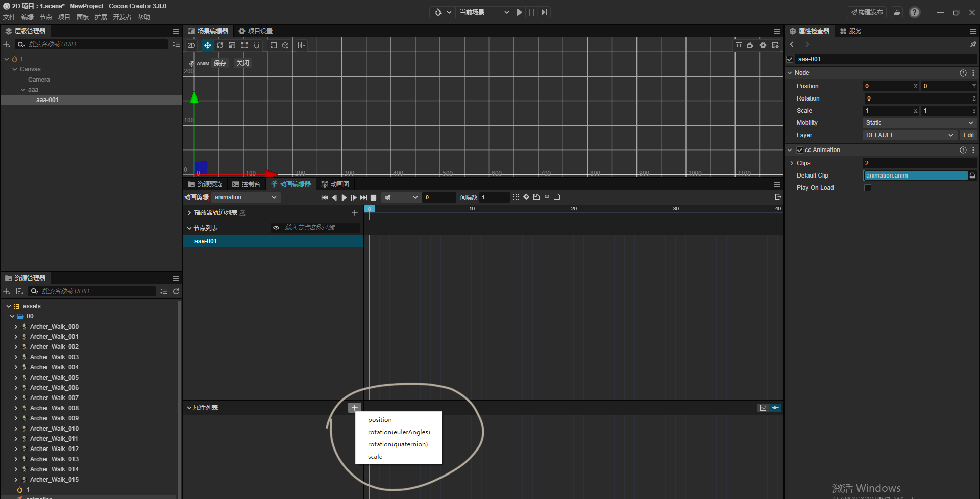Add a player track with plus
The width and height of the screenshot is (980, 499).
click(x=355, y=213)
